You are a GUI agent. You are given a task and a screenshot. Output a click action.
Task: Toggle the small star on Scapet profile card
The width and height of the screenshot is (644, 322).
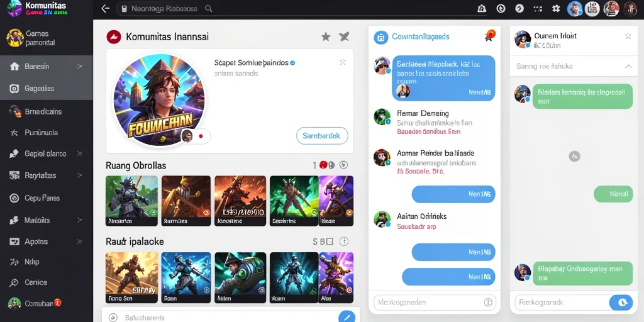[x=343, y=62]
